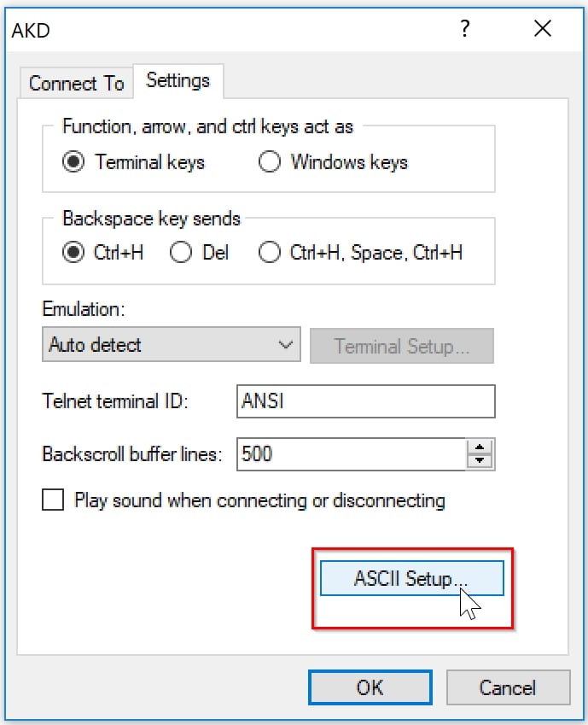Click the Emulation dropdown chevron arrow
588x725 pixels.
286,345
